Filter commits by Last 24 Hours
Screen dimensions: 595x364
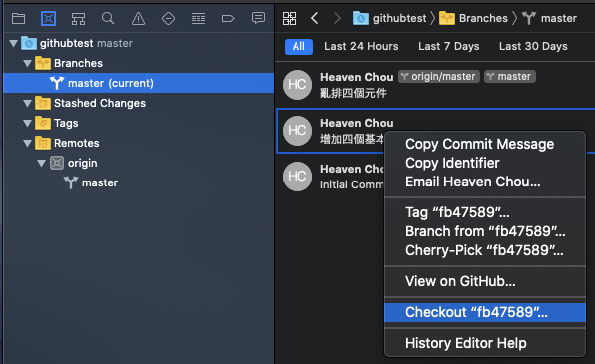pyautogui.click(x=361, y=46)
